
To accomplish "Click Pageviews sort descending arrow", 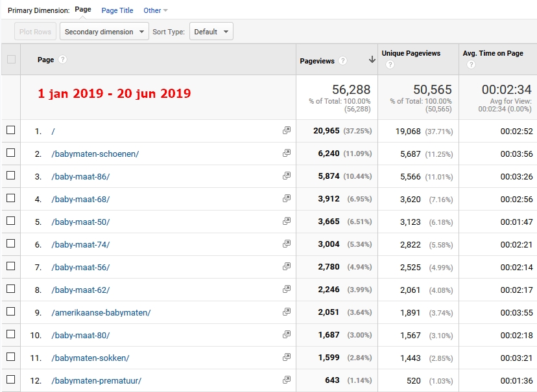I will [x=372, y=60].
